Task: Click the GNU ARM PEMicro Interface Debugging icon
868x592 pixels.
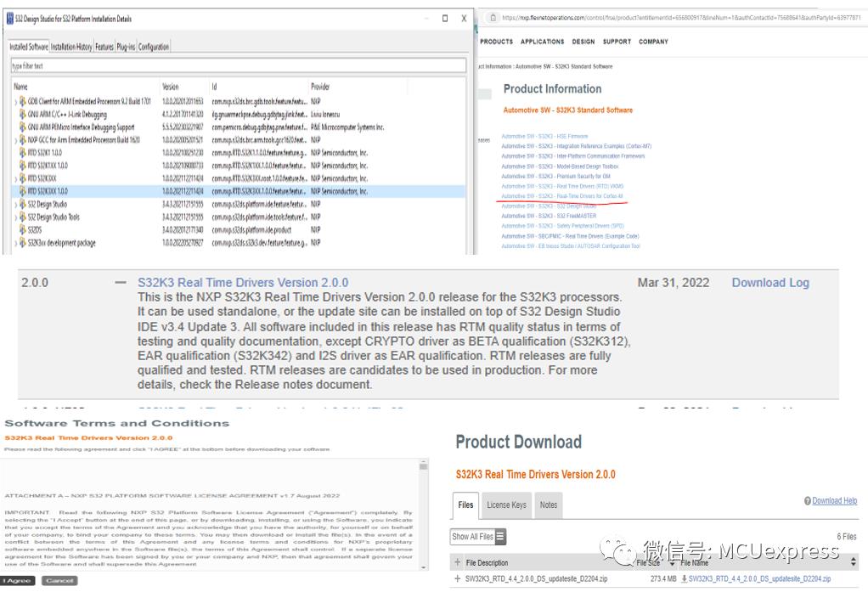Action: (x=23, y=127)
